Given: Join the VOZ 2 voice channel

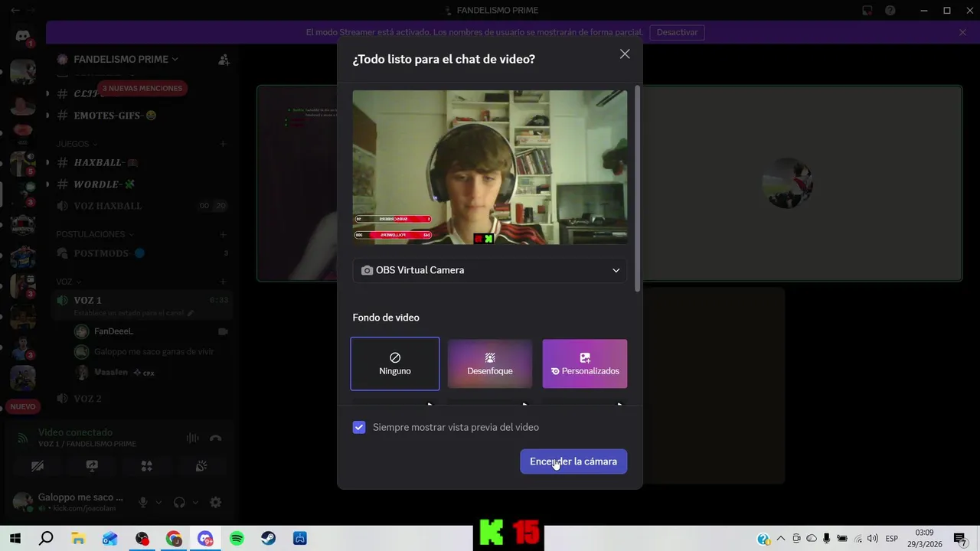Looking at the screenshot, I should [x=87, y=399].
